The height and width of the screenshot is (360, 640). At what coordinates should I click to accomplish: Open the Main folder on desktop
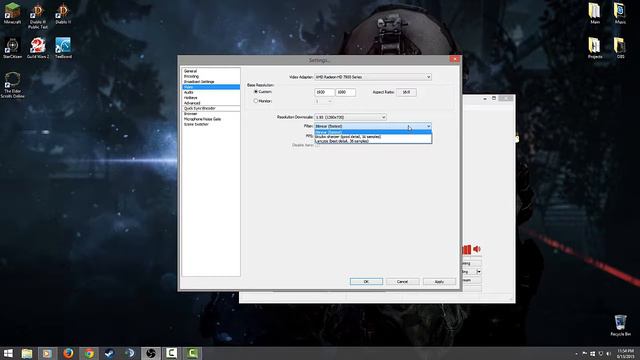click(595, 13)
